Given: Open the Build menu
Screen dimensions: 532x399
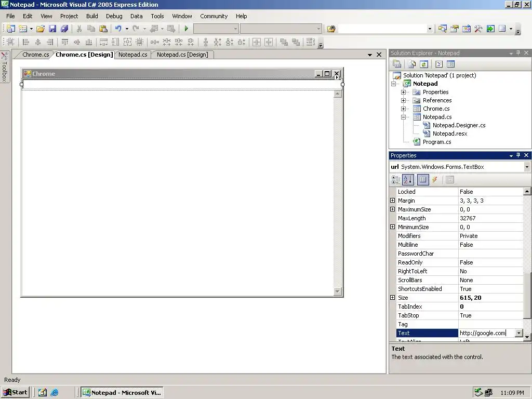Looking at the screenshot, I should point(92,16).
